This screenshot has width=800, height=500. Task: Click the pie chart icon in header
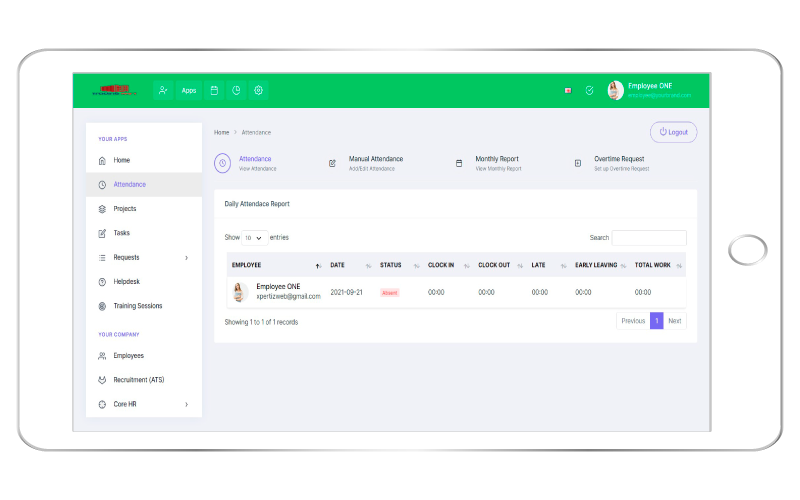click(x=236, y=90)
